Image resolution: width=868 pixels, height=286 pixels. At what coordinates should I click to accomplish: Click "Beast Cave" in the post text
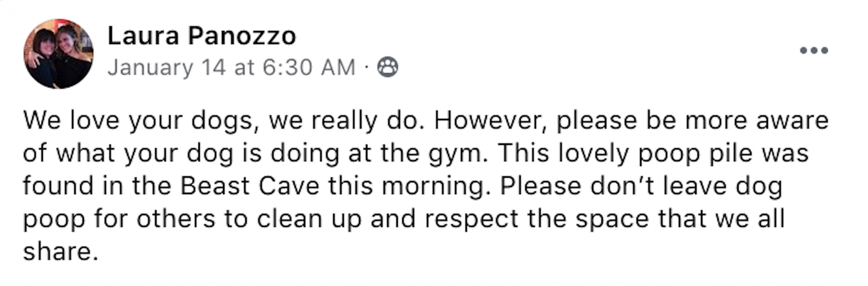pos(250,186)
